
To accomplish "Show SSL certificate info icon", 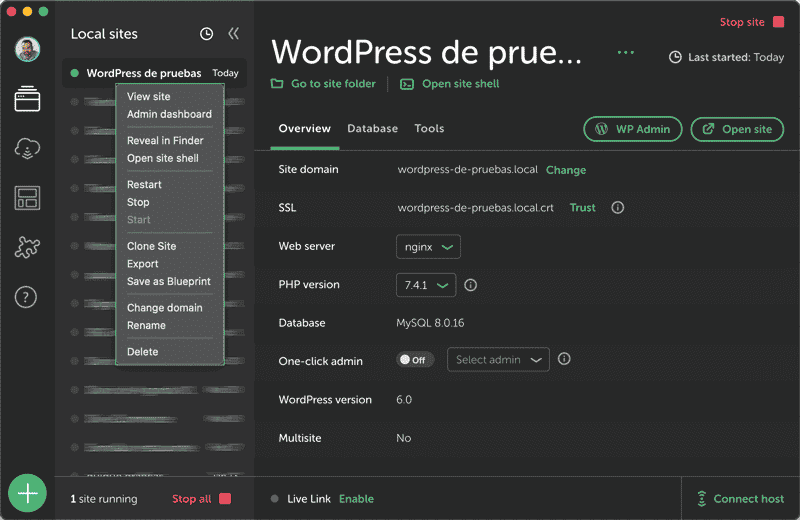I will [x=617, y=208].
